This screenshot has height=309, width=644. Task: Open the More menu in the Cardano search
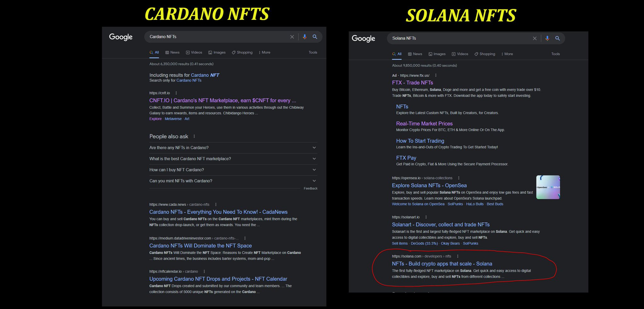[x=264, y=52]
